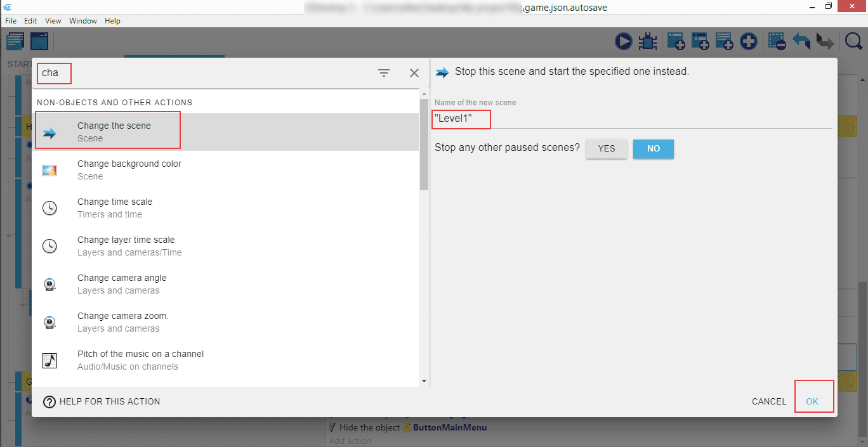The height and width of the screenshot is (447, 868).
Task: Click the undo arrow icon
Action: [x=801, y=42]
